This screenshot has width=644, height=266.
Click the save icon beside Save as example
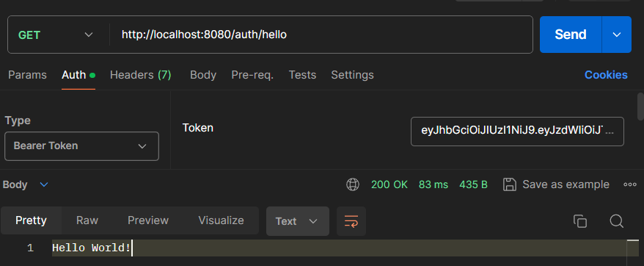(x=509, y=184)
